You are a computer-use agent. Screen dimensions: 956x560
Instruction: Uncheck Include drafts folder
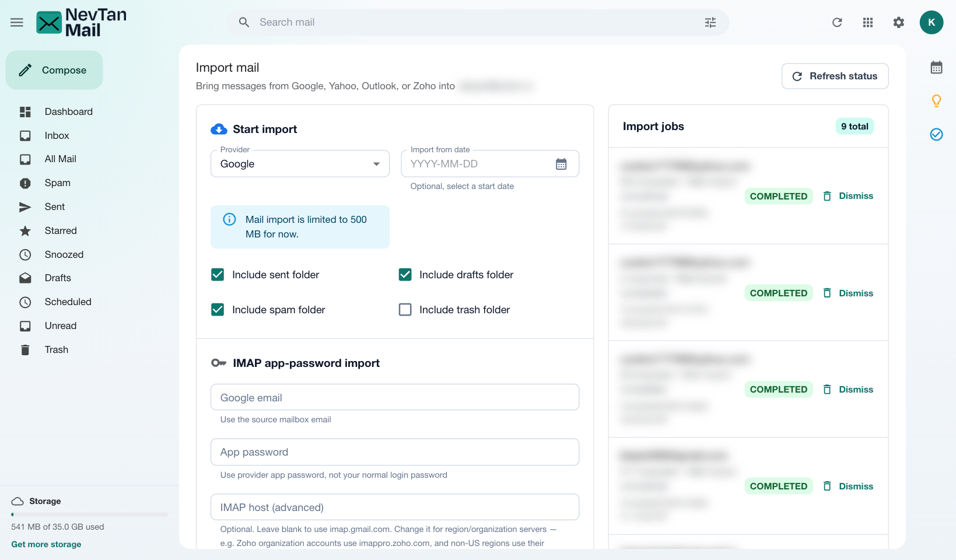coord(405,275)
